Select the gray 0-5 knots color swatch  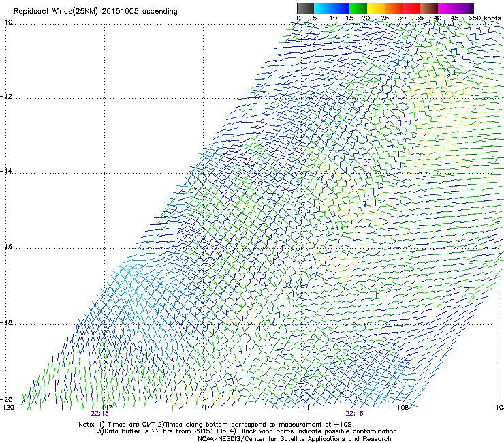click(305, 8)
